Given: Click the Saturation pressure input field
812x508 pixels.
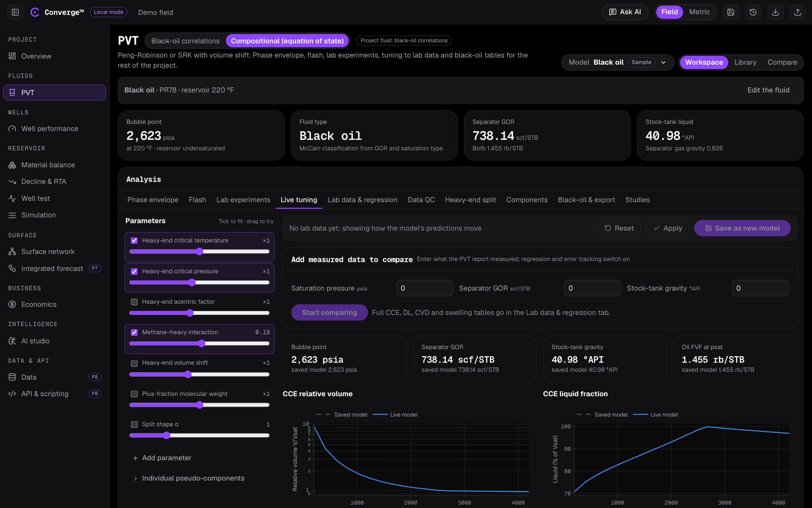Looking at the screenshot, I should click(x=425, y=288).
